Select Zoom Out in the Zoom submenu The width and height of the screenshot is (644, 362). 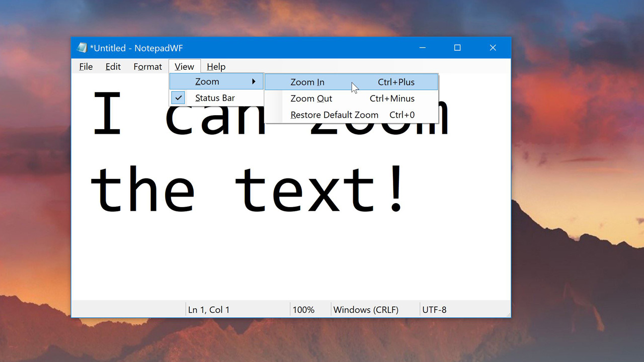coord(311,99)
